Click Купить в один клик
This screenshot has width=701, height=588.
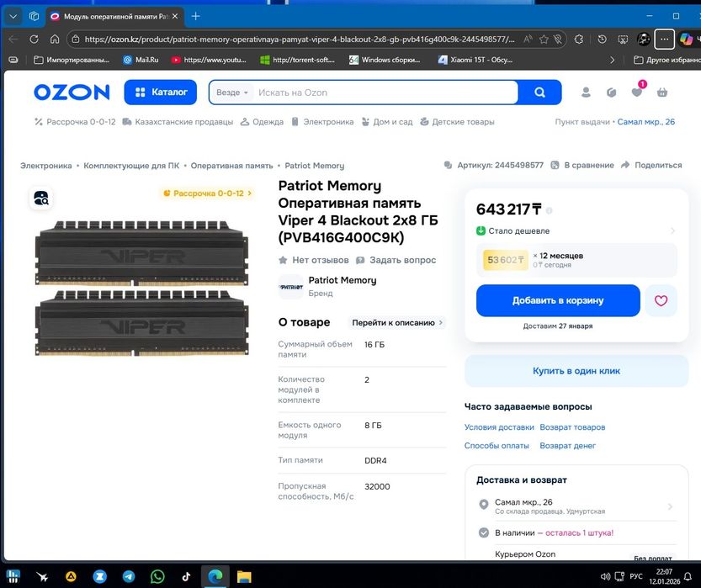576,371
